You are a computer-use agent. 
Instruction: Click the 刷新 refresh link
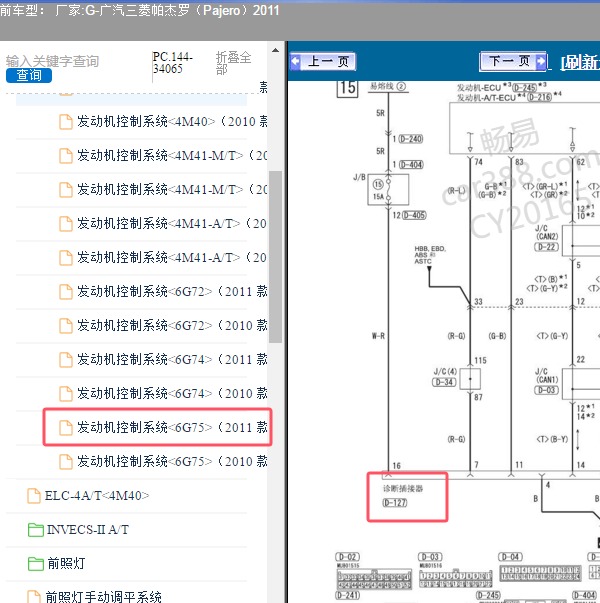580,62
